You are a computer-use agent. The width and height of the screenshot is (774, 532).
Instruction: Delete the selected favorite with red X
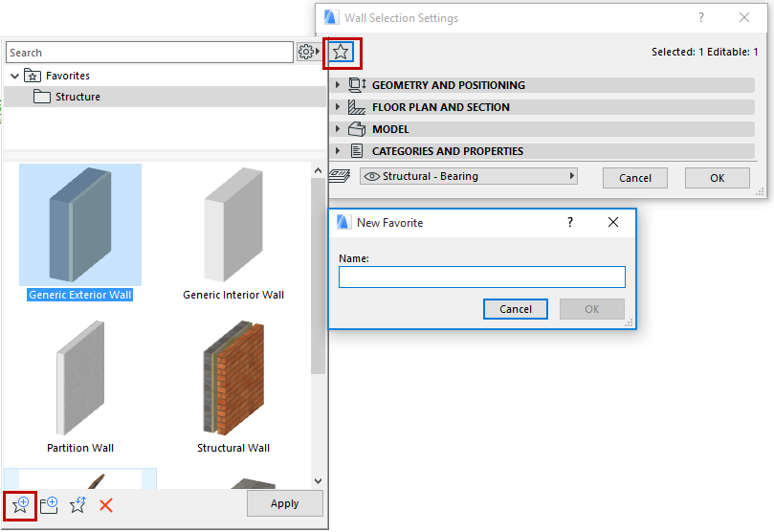(x=106, y=505)
